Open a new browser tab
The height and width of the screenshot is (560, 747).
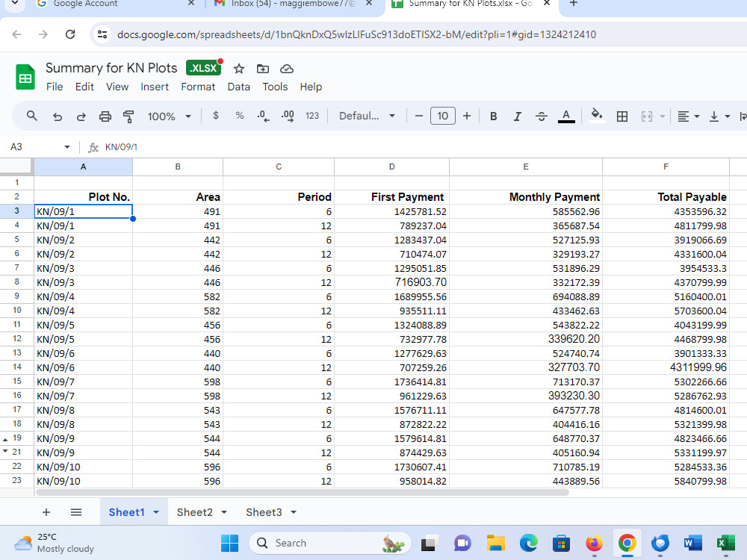coord(574,4)
